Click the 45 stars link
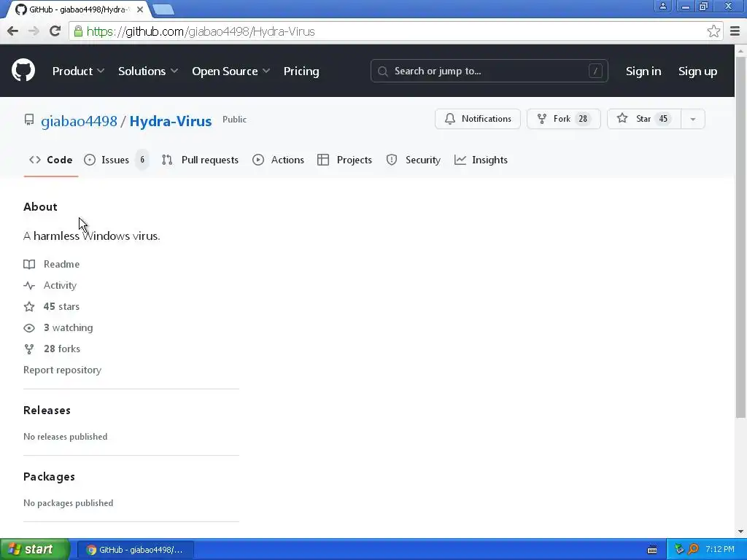The width and height of the screenshot is (747, 560). [52, 307]
